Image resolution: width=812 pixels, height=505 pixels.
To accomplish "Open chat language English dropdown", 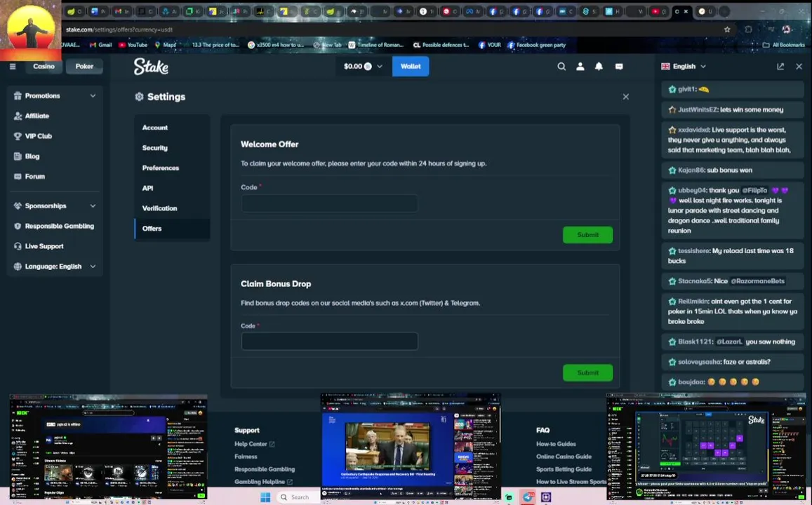I will coord(684,66).
